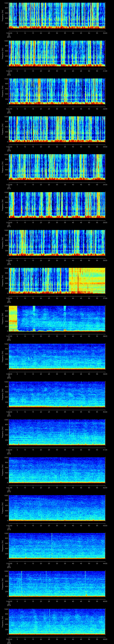Click the 1000 Hz tick label on the top spectrogram

click(6, 3)
